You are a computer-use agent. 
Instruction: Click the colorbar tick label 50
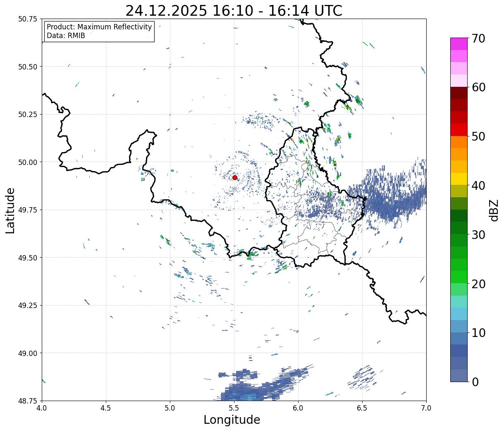point(478,136)
